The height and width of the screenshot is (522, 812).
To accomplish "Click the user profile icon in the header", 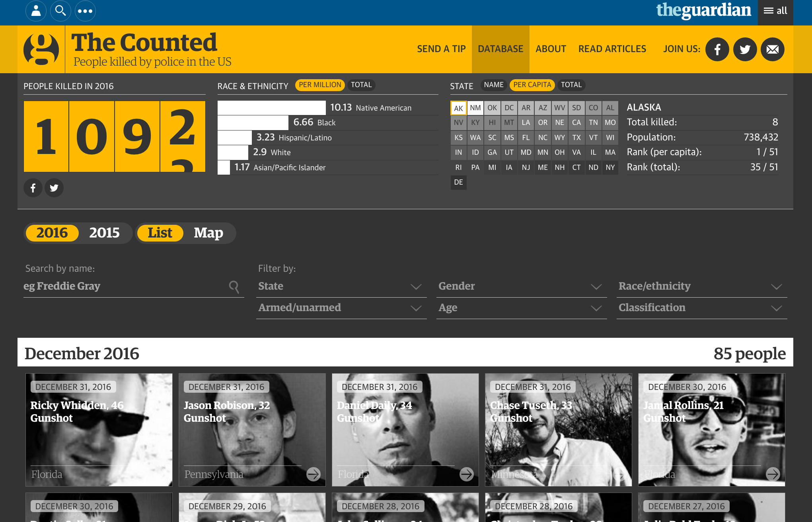I will click(x=36, y=11).
